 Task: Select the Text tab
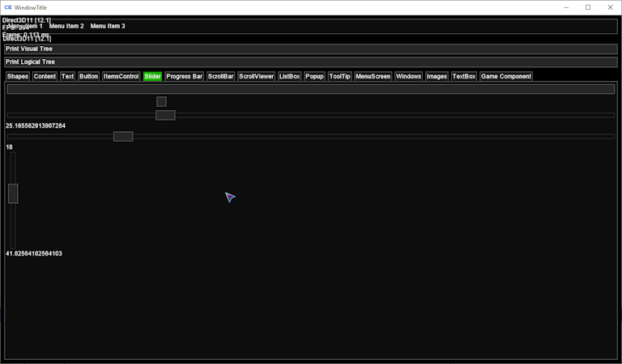pos(67,76)
